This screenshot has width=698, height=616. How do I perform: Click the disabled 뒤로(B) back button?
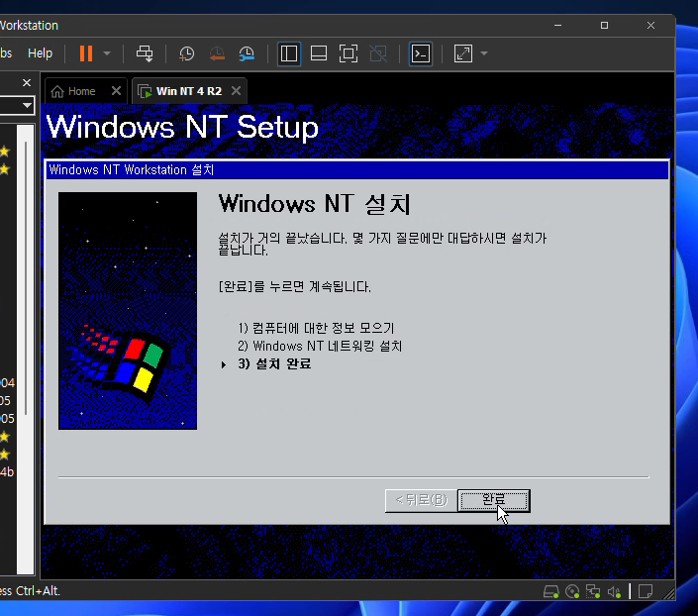tap(421, 501)
